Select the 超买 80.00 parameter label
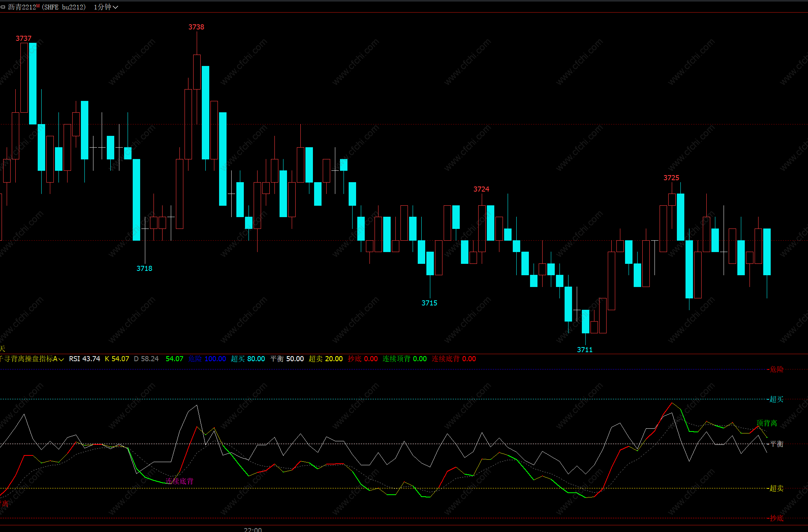 click(x=248, y=359)
